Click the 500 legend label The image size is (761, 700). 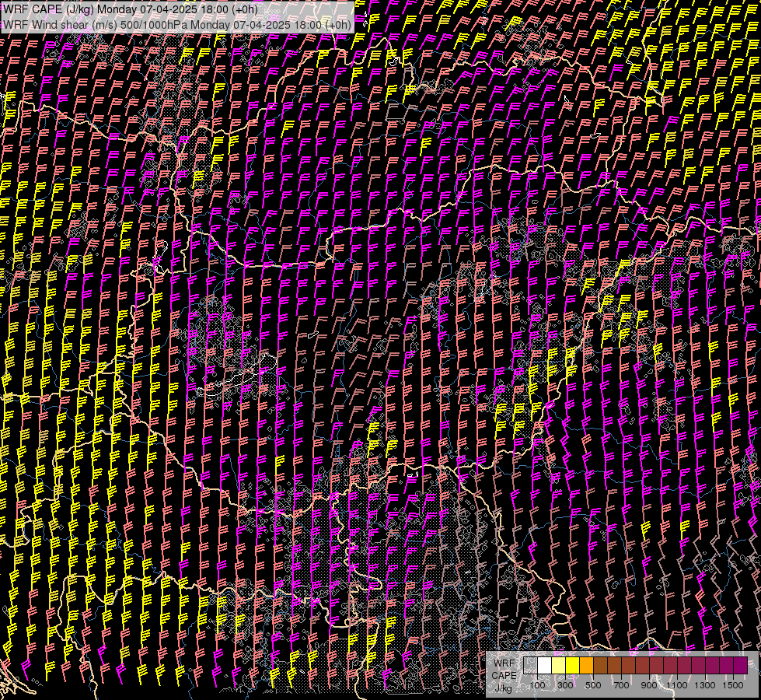pyautogui.click(x=593, y=685)
